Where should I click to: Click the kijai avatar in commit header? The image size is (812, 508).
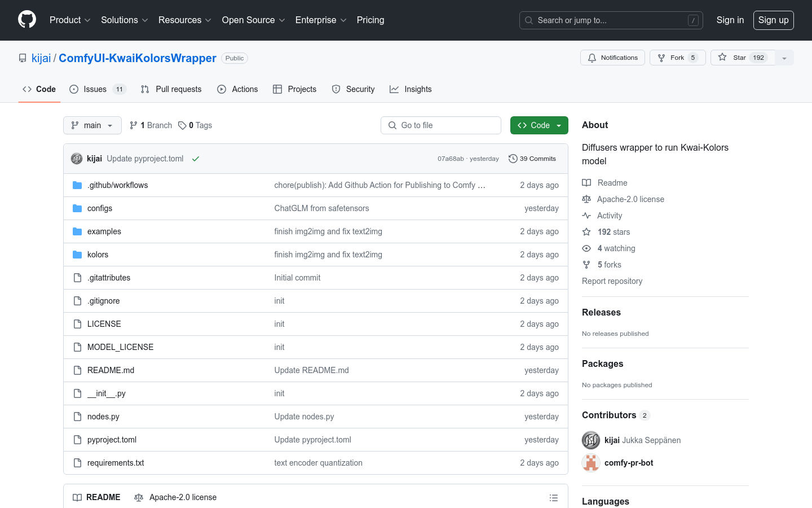[x=77, y=159]
